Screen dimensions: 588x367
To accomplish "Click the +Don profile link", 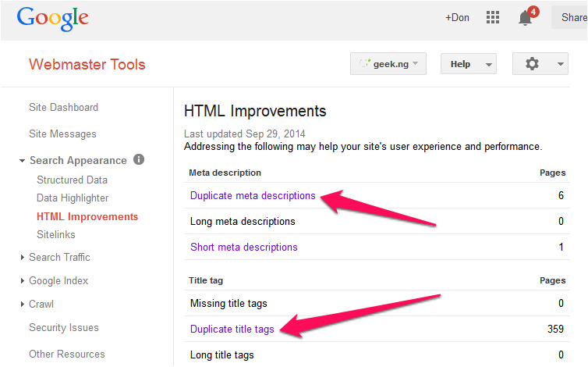I will pyautogui.click(x=457, y=18).
